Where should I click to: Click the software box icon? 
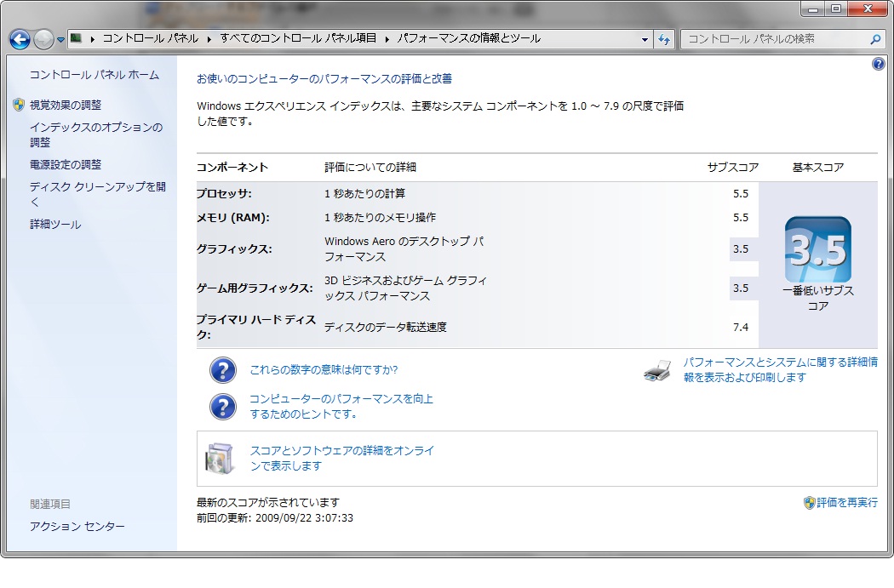click(x=220, y=458)
